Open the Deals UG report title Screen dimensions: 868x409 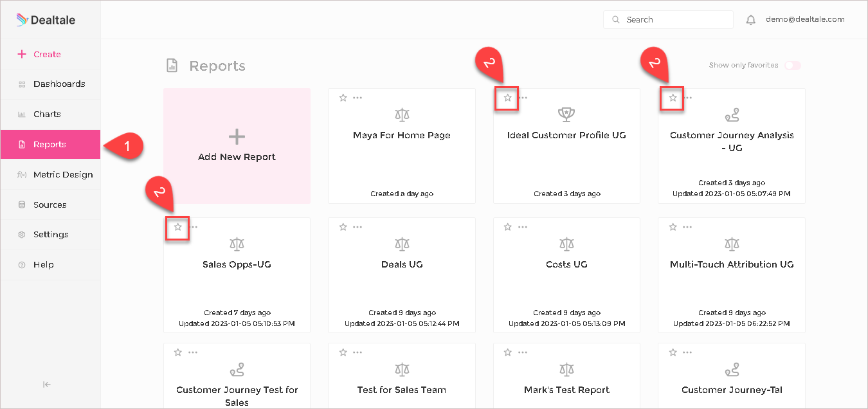pos(402,264)
